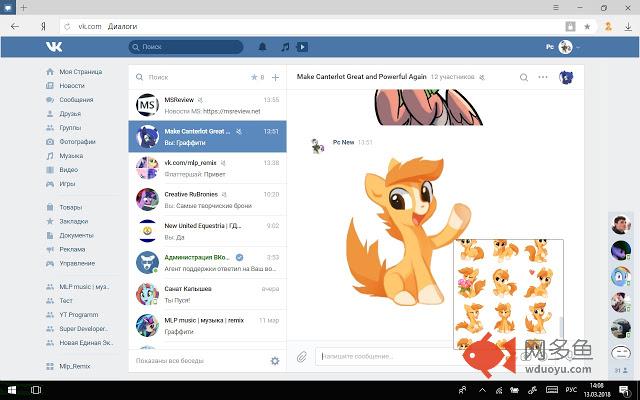Viewport: 640px width, 400px height.
Task: Click the large orange pony sticker
Action: pyautogui.click(x=407, y=231)
